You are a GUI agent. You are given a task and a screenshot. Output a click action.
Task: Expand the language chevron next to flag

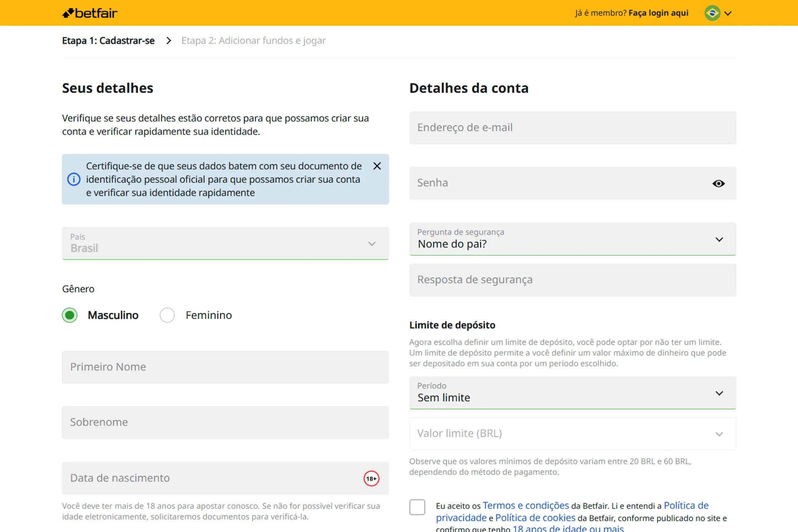[728, 13]
